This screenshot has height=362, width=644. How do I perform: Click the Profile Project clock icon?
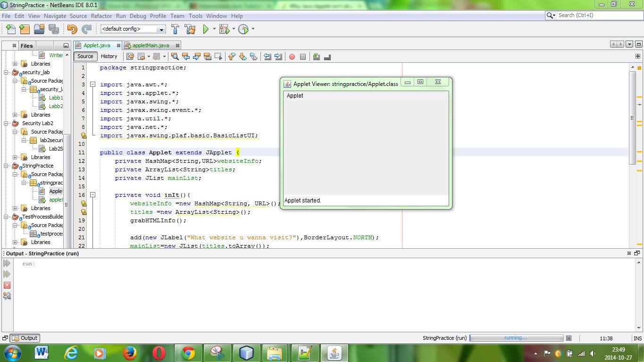[x=243, y=29]
